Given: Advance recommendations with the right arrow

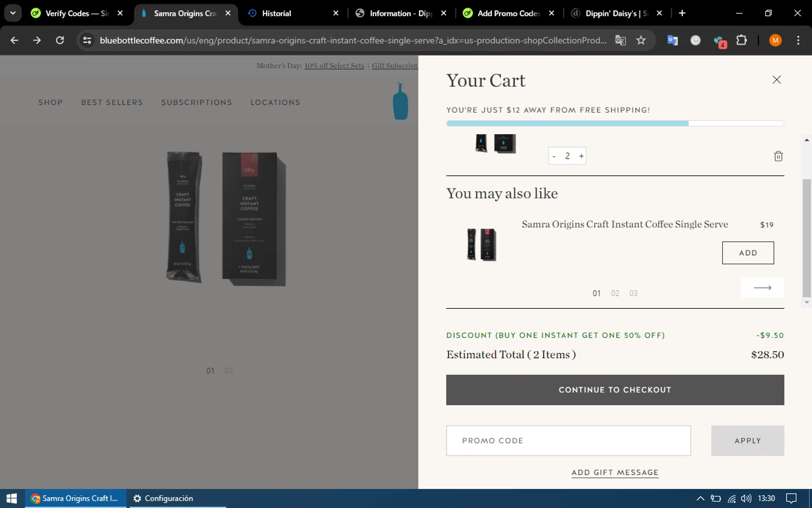Looking at the screenshot, I should tap(762, 288).
